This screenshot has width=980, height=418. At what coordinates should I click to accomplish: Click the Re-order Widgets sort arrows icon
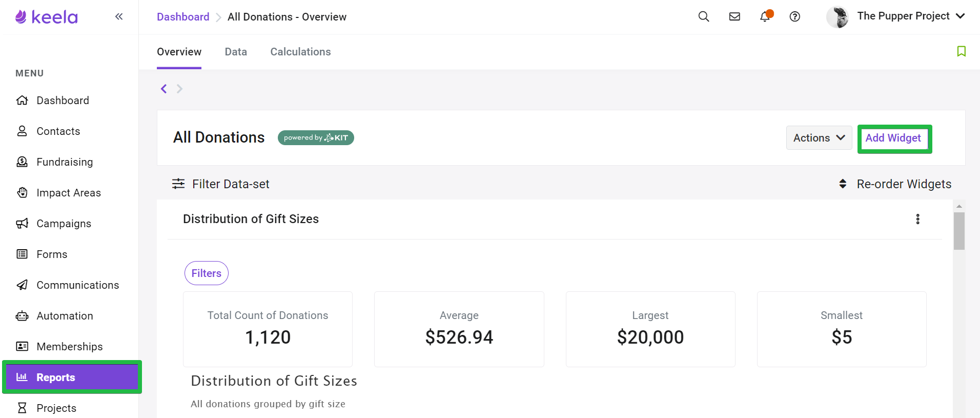coord(843,184)
